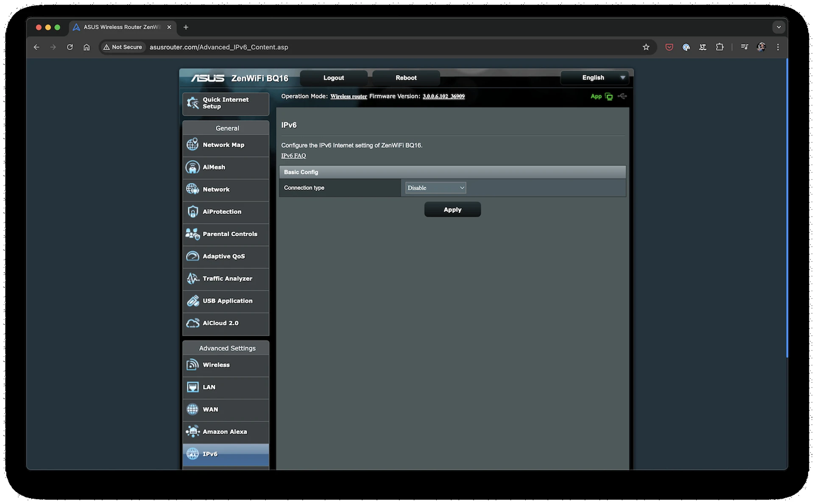Click the Amazon Alexa icon
This screenshot has width=814, height=504.
click(x=192, y=432)
